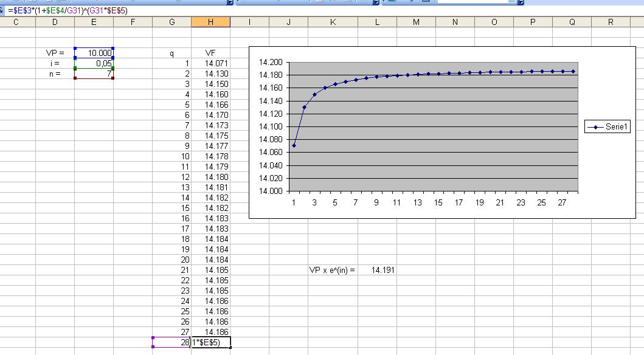Click the n value cell showing 7
The height and width of the screenshot is (355, 644).
tap(94, 74)
